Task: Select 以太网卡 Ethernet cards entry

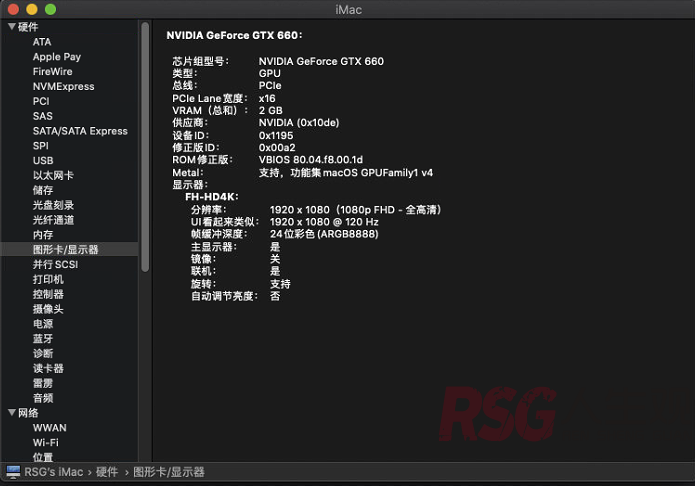Action: (x=53, y=176)
